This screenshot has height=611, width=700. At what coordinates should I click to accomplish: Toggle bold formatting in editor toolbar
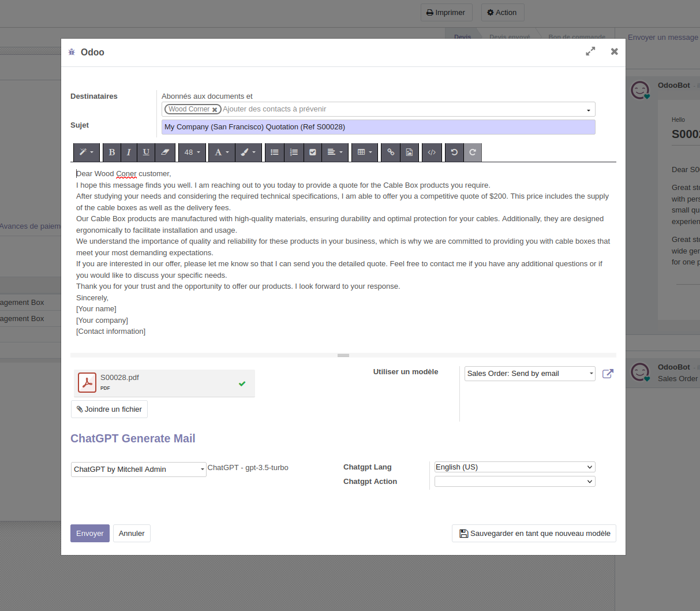pos(111,152)
